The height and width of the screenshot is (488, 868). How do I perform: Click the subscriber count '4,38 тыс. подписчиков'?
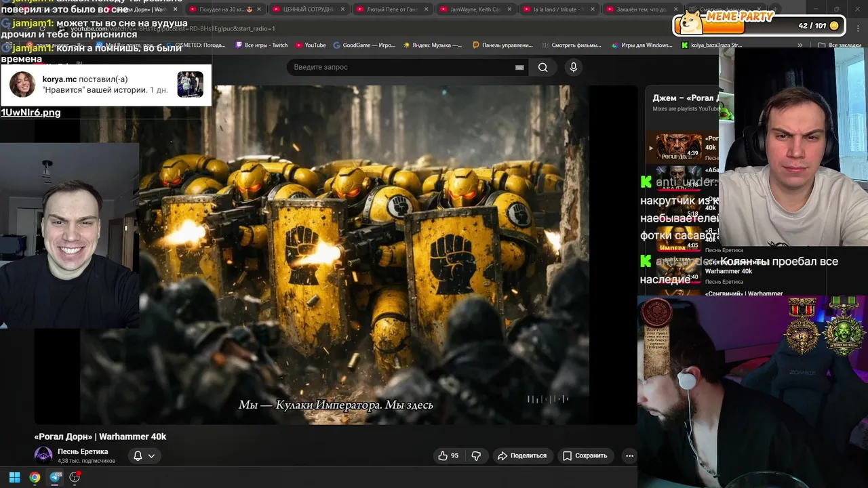click(x=86, y=461)
